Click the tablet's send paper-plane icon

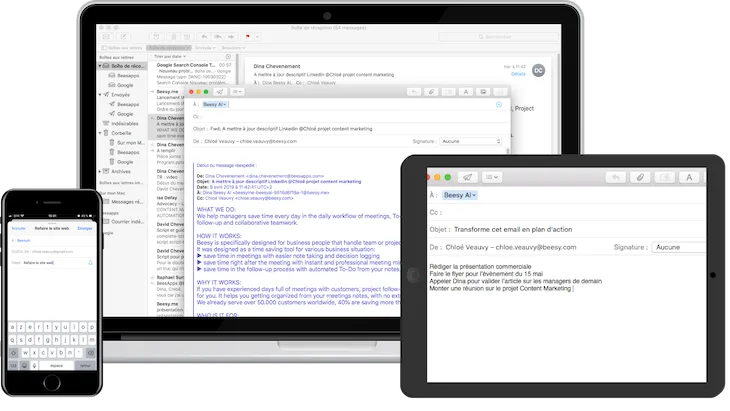[467, 177]
